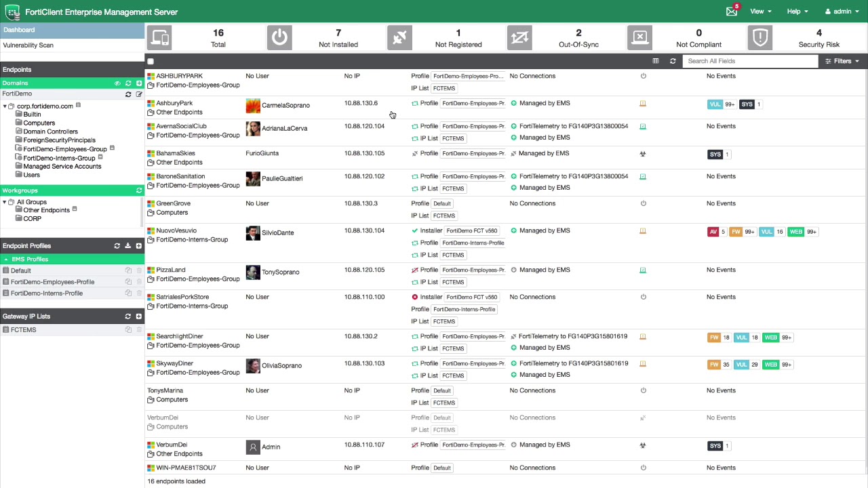Refresh the Workgroups section
The width and height of the screenshot is (868, 488).
pos(138,190)
